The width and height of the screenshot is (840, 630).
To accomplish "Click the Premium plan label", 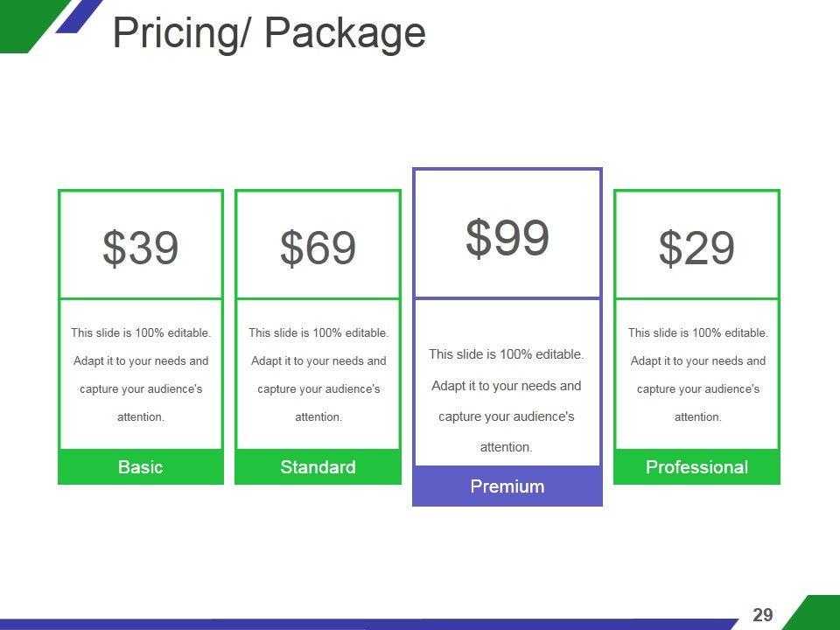I will click(x=507, y=486).
